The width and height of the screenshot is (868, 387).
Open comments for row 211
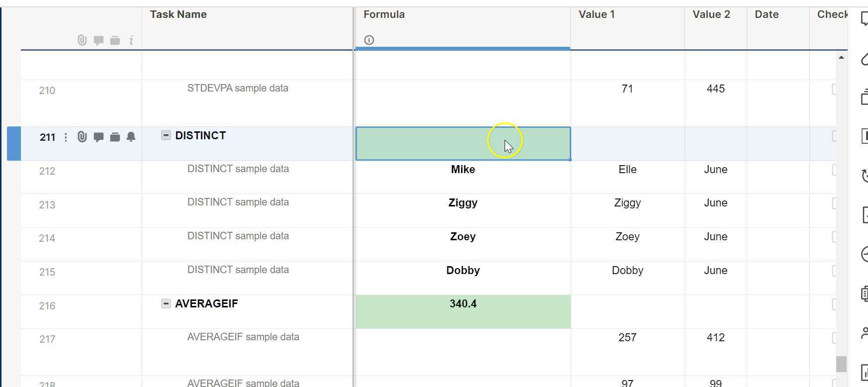coord(98,137)
